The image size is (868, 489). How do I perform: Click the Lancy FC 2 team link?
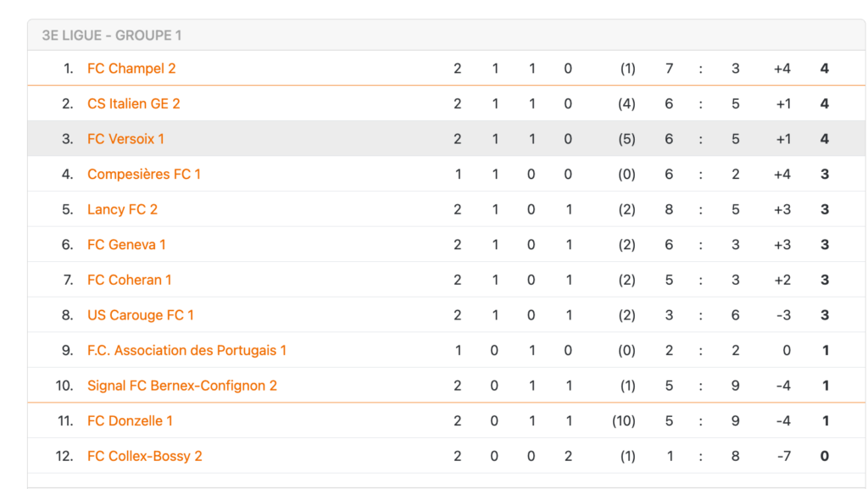[122, 209]
